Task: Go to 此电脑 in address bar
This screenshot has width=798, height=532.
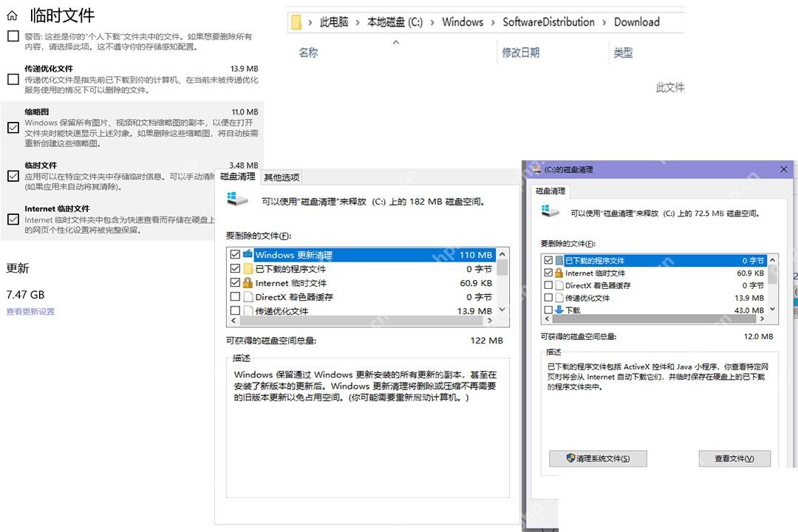Action: coord(334,22)
